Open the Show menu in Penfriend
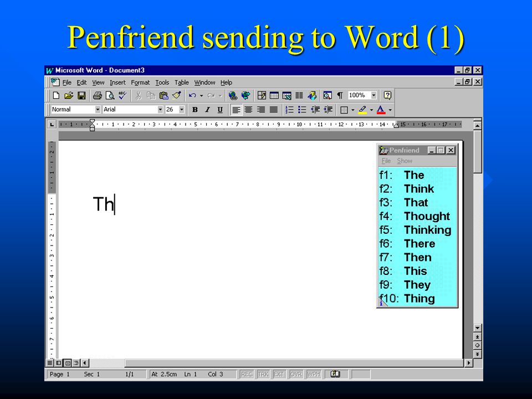Image resolution: width=532 pixels, height=399 pixels. coord(405,161)
